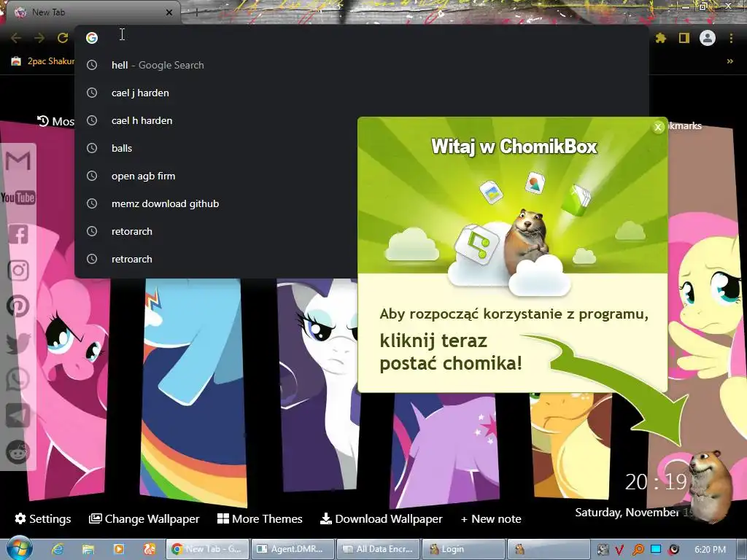Switch to All Data Encr... taskbar window
747x560 pixels.
click(378, 549)
